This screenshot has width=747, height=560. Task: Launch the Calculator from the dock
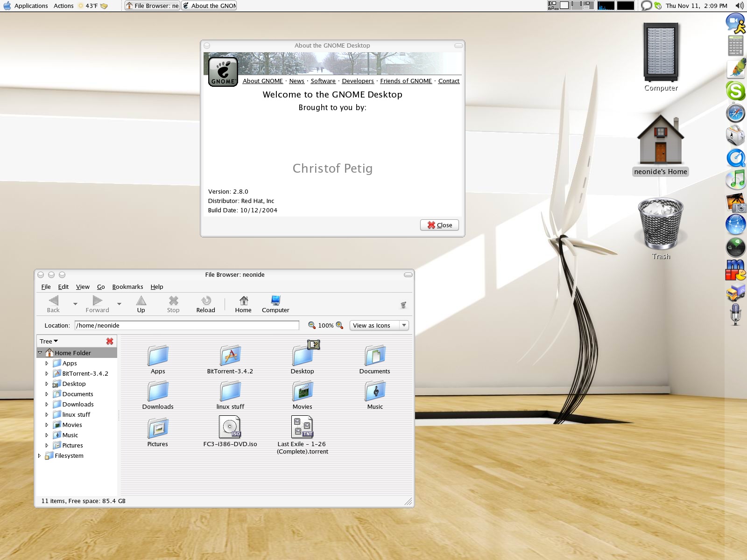click(x=736, y=46)
